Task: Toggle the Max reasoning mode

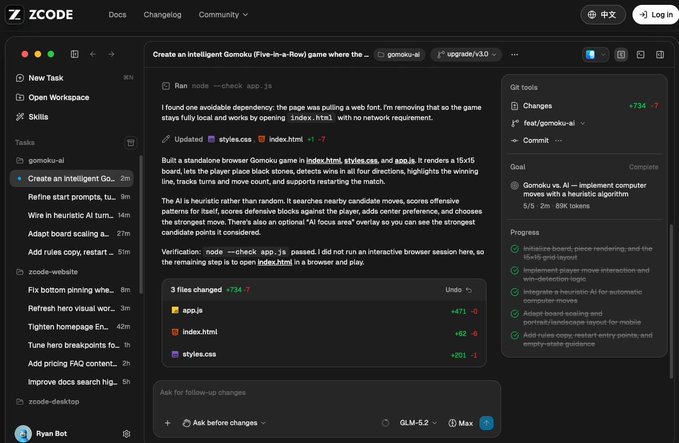Action: coord(460,423)
